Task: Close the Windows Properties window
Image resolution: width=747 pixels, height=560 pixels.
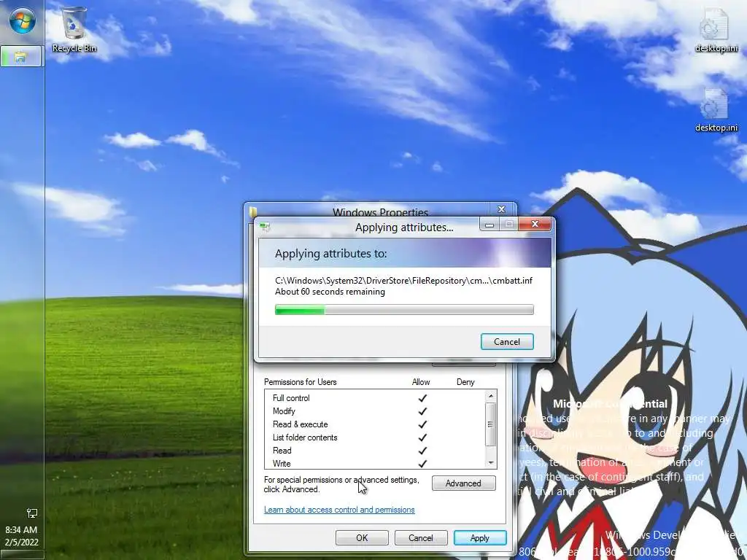Action: click(x=501, y=209)
